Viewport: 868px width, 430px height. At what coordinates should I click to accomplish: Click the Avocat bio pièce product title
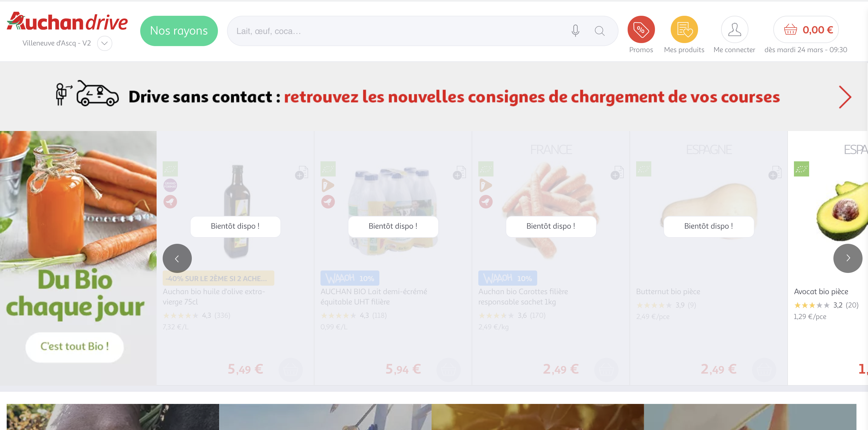(x=821, y=291)
